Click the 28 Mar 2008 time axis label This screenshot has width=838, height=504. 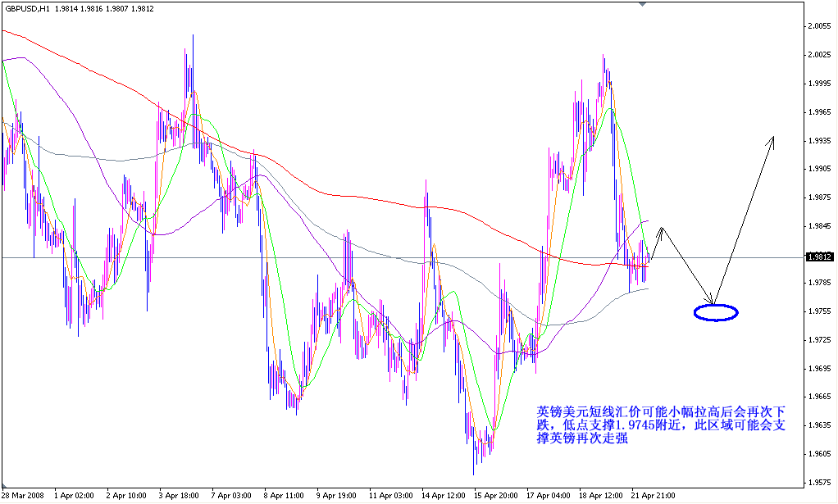click(x=22, y=495)
